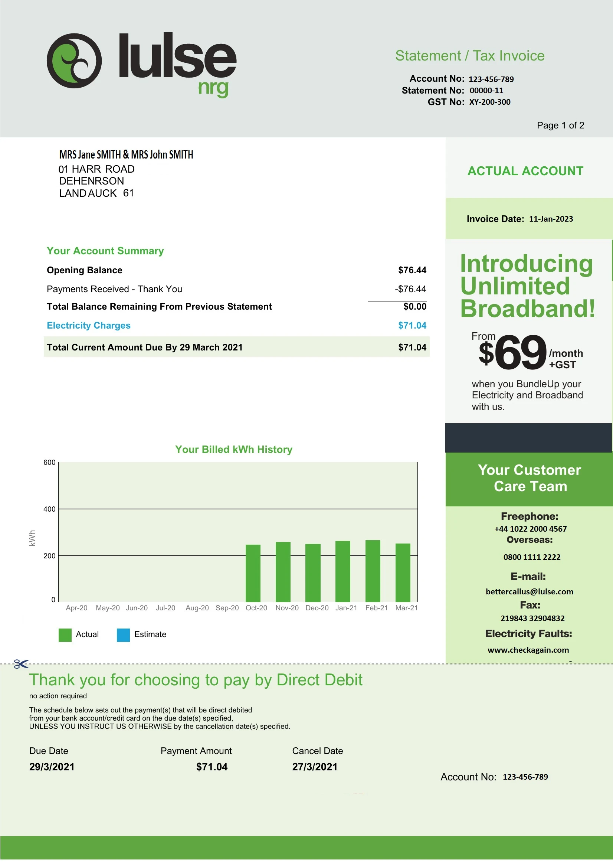Click the Electricity Charges amount $71.04
This screenshot has height=868, width=613.
pyautogui.click(x=412, y=326)
